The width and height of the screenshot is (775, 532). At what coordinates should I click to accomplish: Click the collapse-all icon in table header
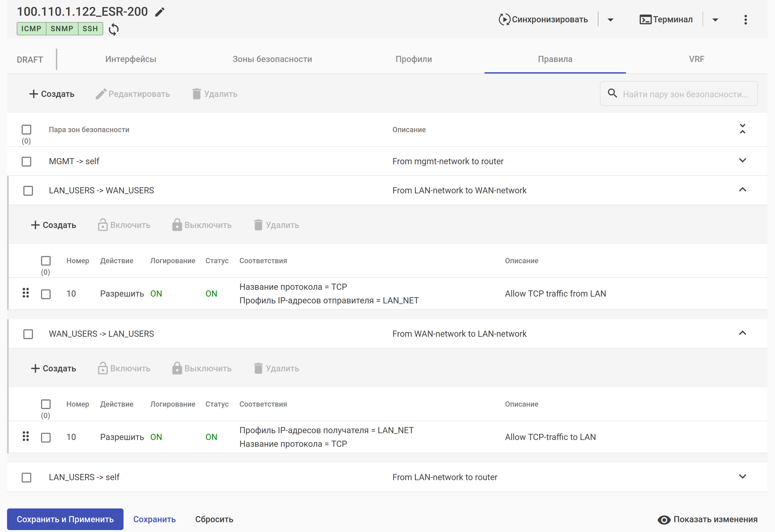742,129
